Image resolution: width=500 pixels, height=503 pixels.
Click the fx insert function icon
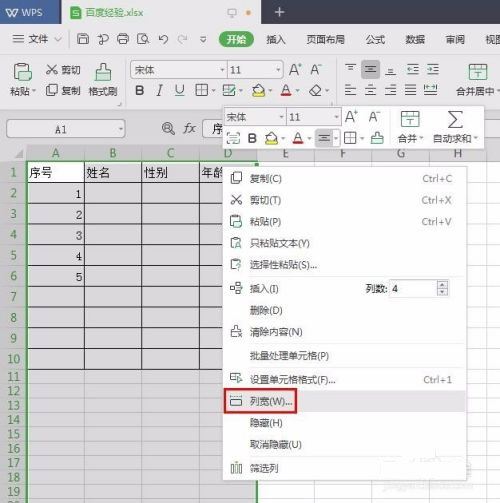point(189,128)
